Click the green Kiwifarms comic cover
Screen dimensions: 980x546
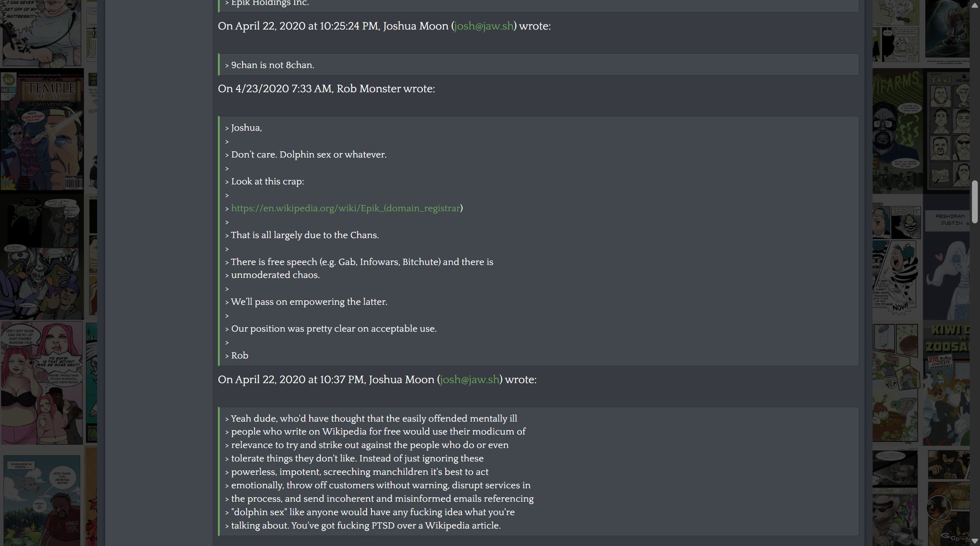coord(898,131)
